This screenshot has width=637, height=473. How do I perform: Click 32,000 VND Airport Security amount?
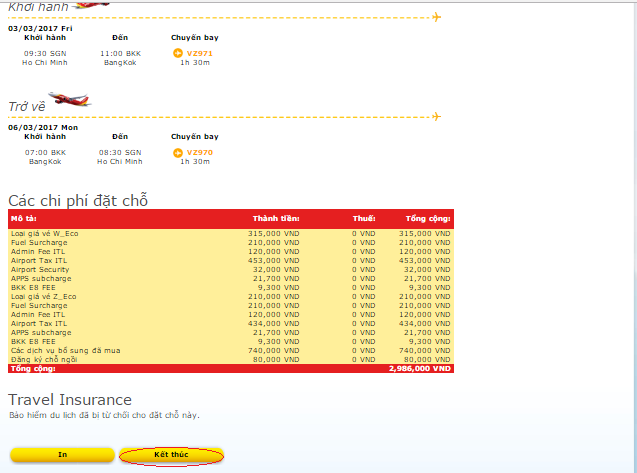[x=276, y=269]
